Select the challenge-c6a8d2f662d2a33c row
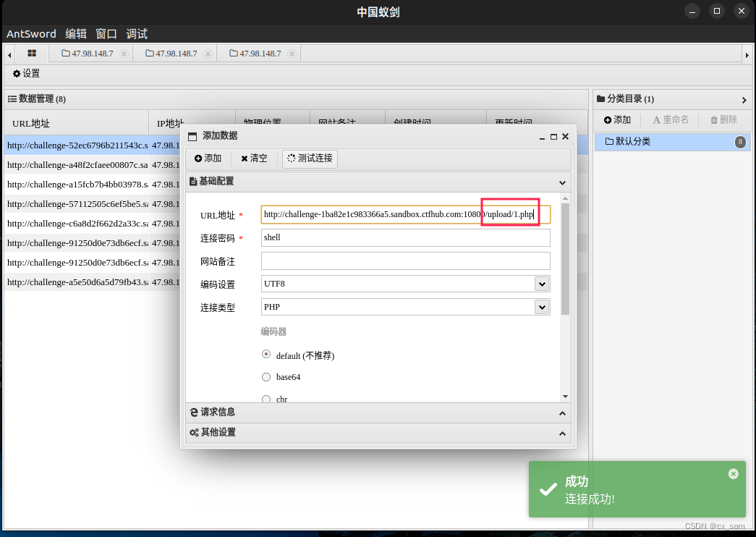The width and height of the screenshot is (756, 537). [92, 224]
